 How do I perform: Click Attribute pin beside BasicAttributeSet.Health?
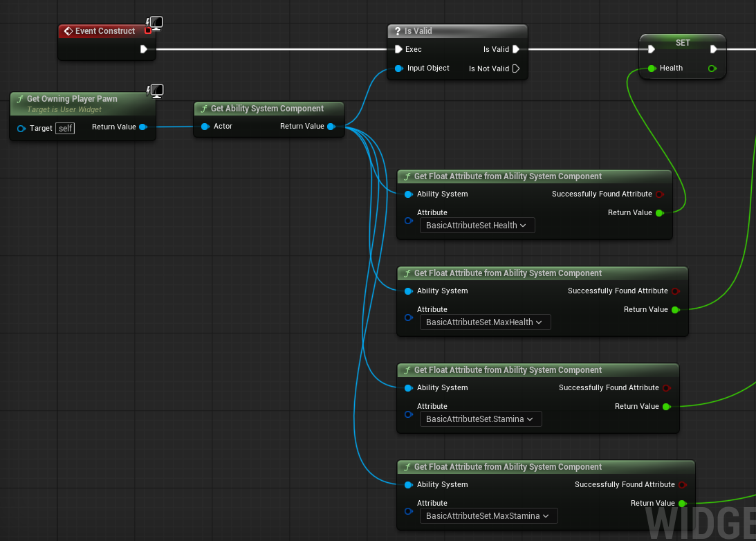(408, 221)
